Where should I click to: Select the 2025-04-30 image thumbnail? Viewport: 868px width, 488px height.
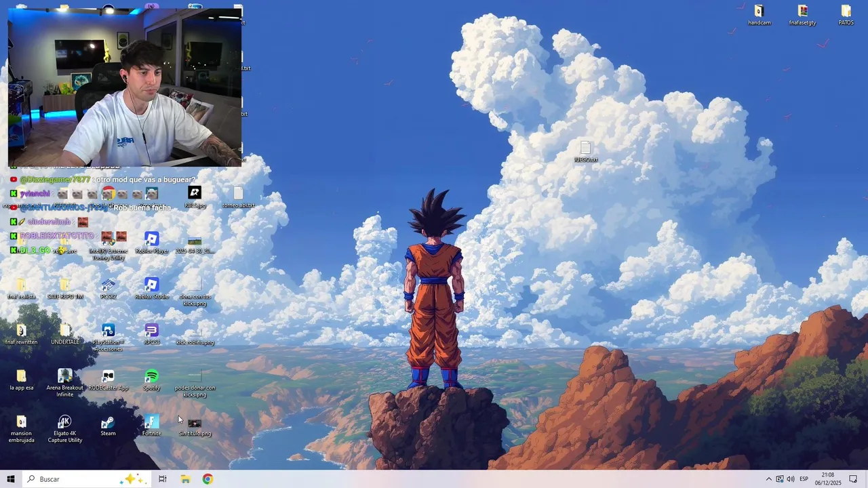[x=195, y=245]
